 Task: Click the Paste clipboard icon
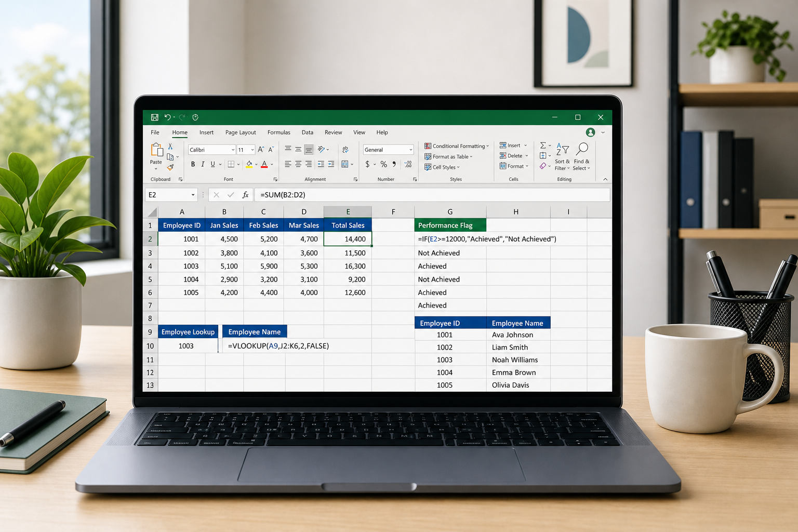[156, 150]
